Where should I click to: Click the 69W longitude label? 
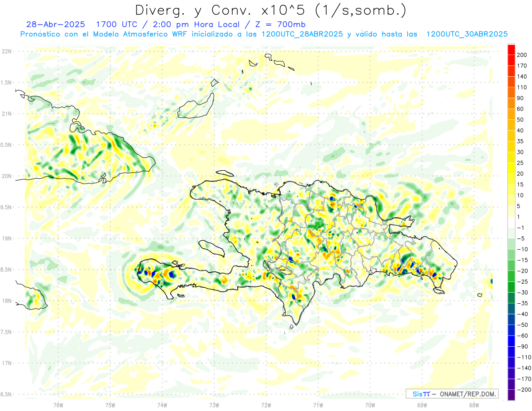click(x=422, y=405)
